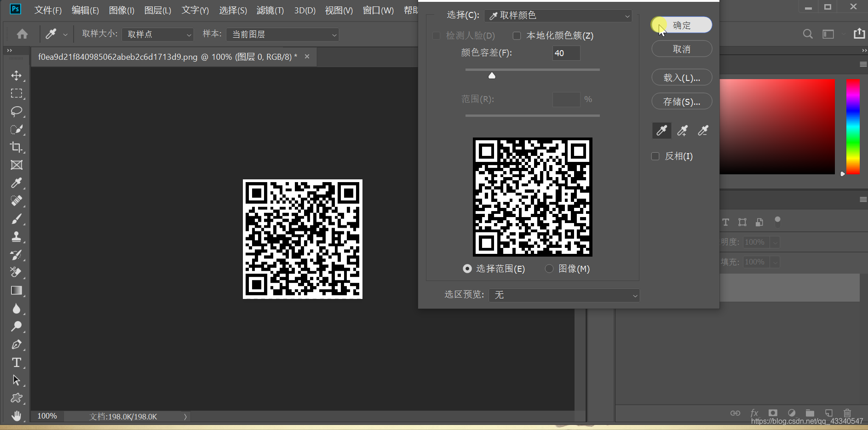Viewport: 868px width, 430px height.
Task: Click the Save (存储) button
Action: [x=682, y=102]
